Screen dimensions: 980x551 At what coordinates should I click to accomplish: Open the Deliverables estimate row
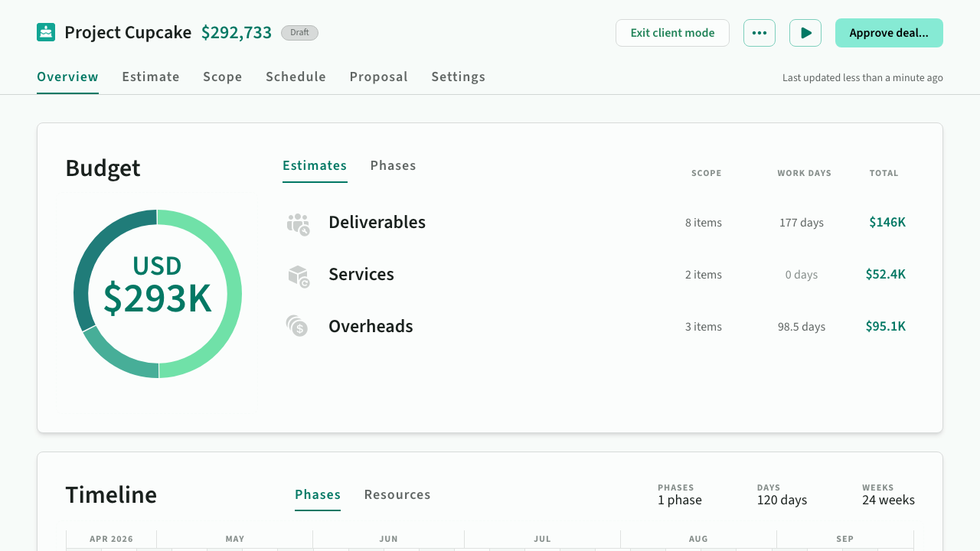coord(377,223)
